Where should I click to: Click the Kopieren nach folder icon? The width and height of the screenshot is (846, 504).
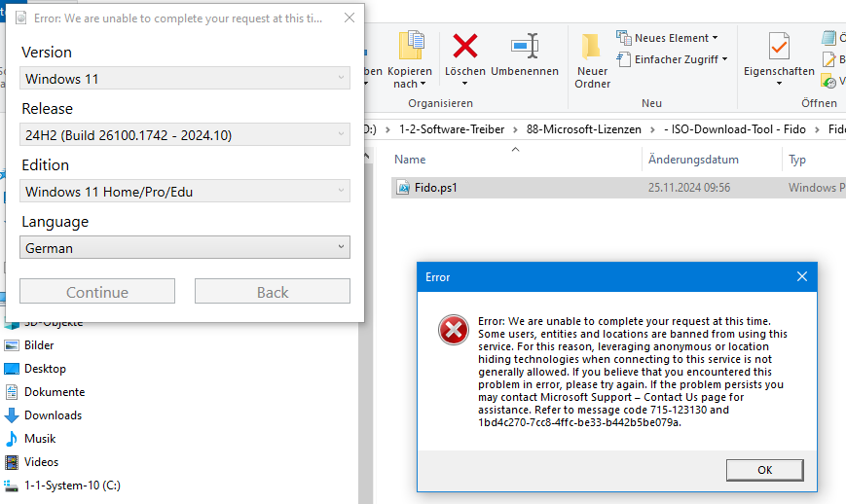tap(412, 46)
